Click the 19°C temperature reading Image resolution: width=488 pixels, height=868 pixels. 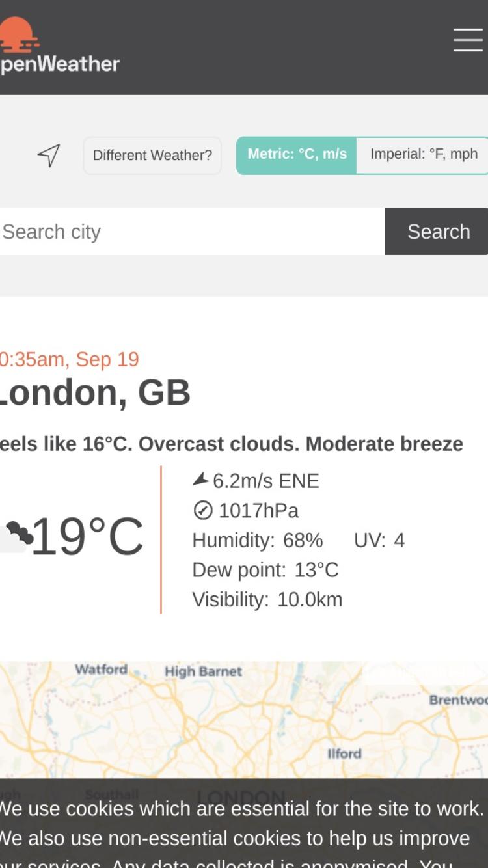point(87,537)
